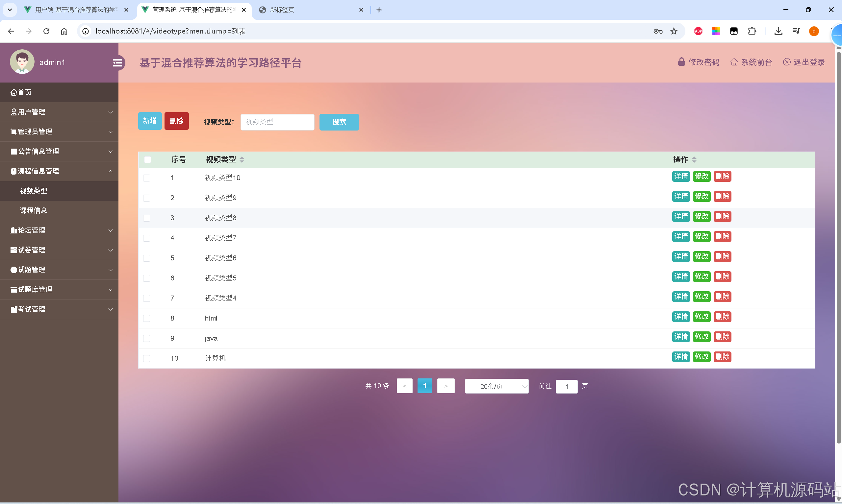Click the 新增 button

[149, 121]
